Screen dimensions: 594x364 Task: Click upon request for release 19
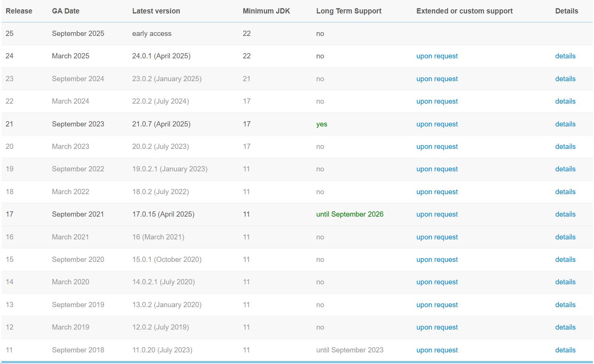coord(437,169)
